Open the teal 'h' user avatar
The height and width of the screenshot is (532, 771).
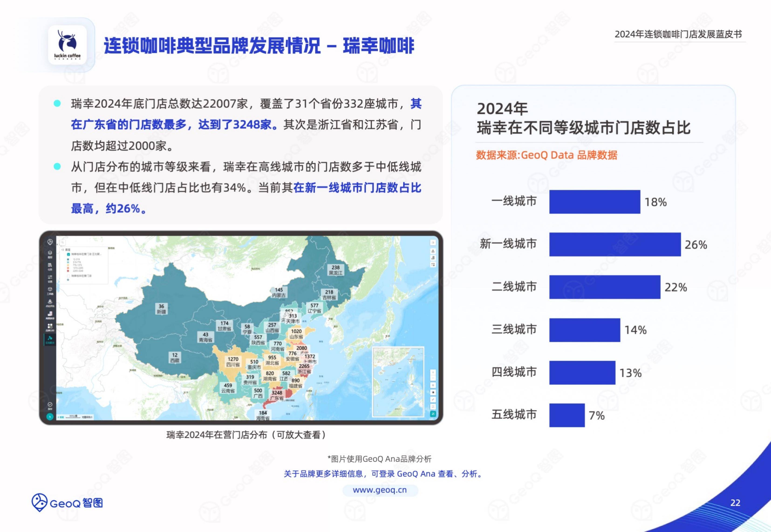click(50, 417)
